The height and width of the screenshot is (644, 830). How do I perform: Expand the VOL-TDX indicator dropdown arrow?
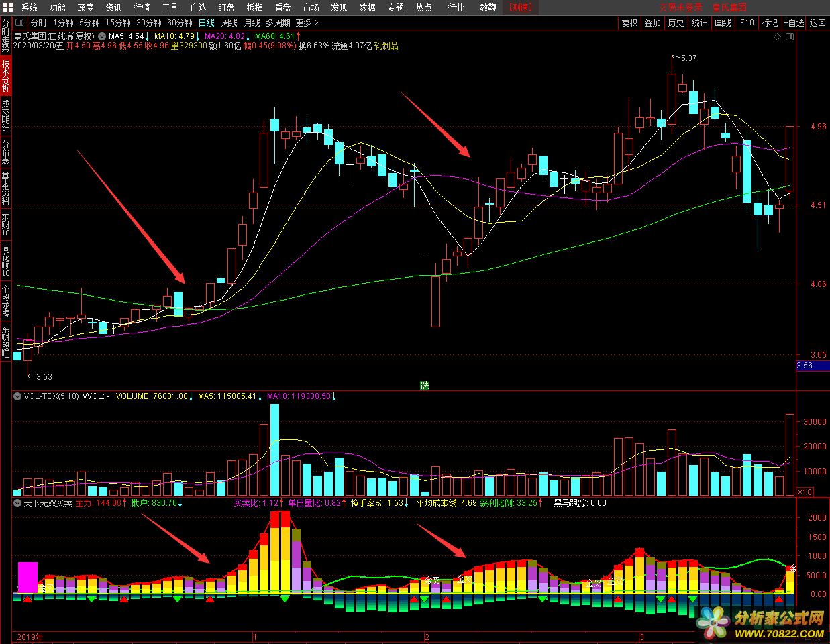pyautogui.click(x=17, y=396)
